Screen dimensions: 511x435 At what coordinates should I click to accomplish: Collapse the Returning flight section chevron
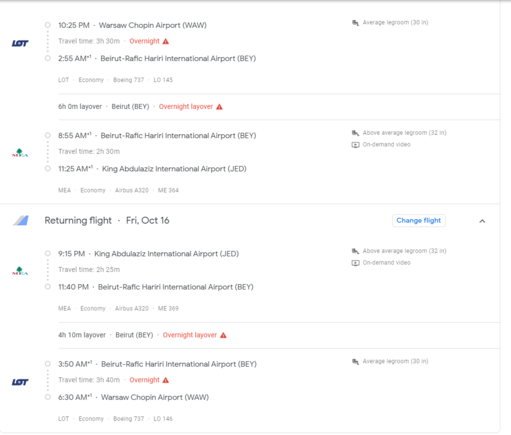pyautogui.click(x=482, y=221)
